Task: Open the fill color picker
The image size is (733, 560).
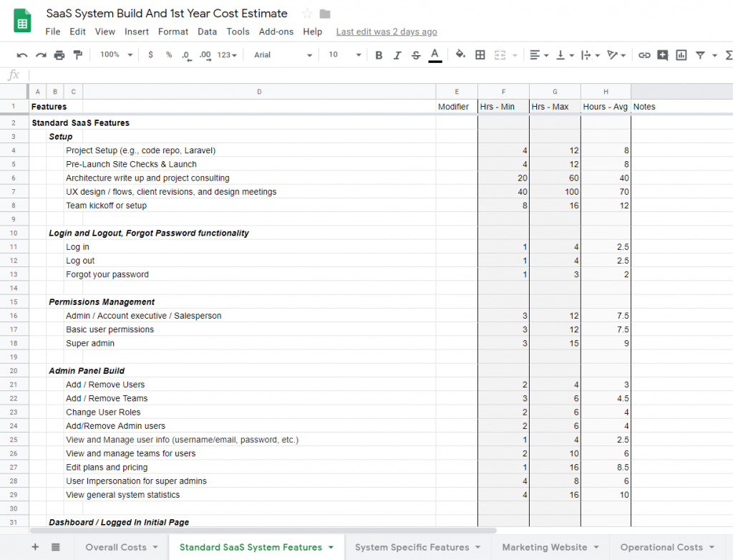Action: [x=460, y=54]
